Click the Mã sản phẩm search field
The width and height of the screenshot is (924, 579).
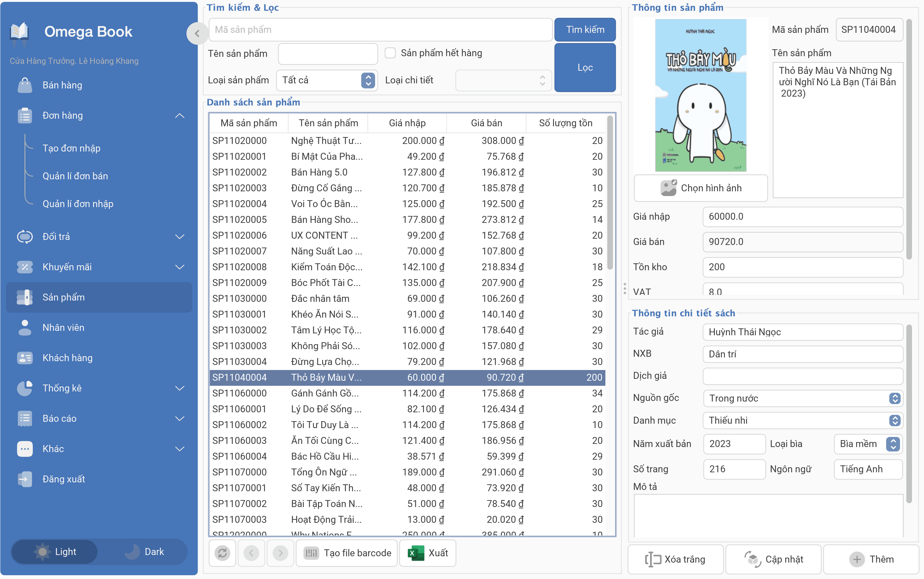380,29
